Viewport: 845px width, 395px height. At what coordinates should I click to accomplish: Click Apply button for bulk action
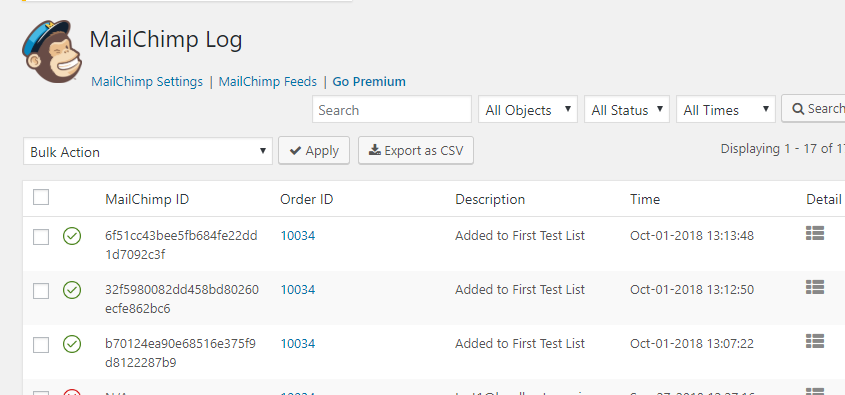coord(314,150)
